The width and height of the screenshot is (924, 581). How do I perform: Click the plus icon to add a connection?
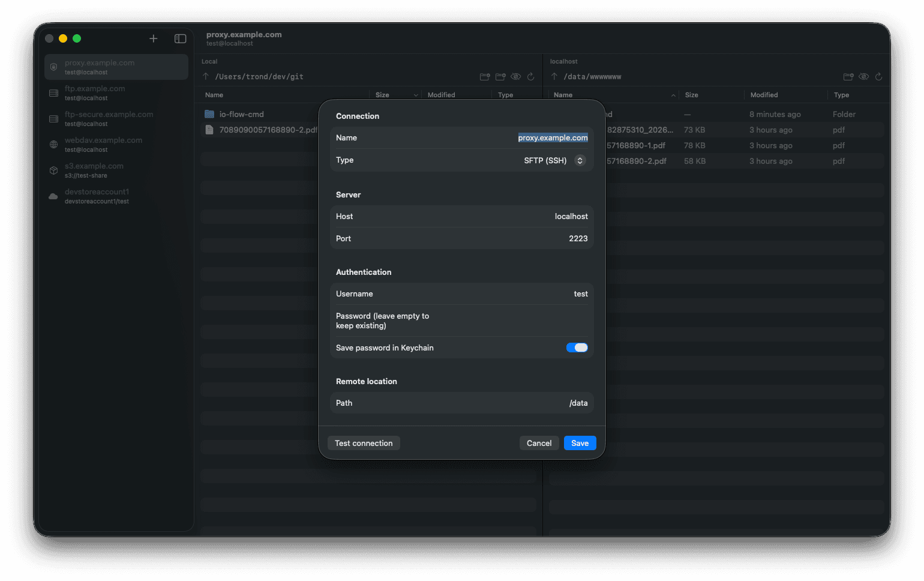[153, 38]
